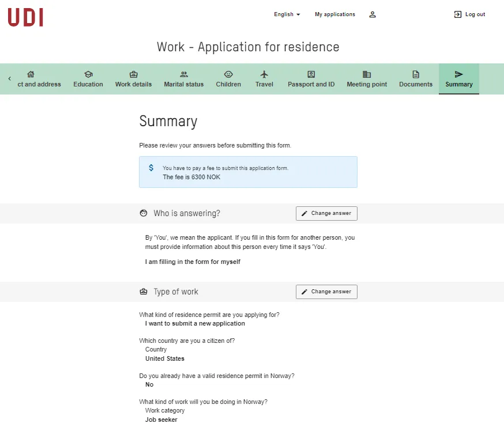The image size is (504, 427).
Task: Click the paper plane Summary icon
Action: coord(458,74)
